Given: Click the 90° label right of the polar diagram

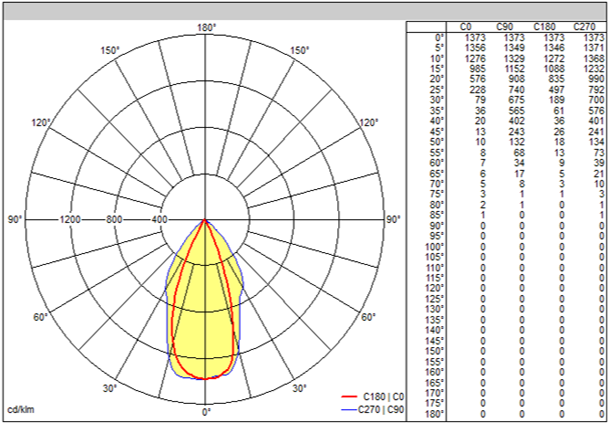Looking at the screenshot, I should tap(393, 219).
